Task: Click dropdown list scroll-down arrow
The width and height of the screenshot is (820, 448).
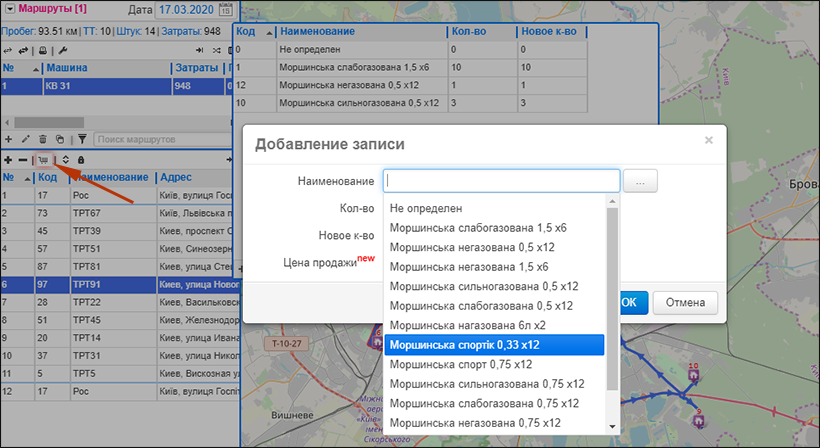Action: click(612, 427)
